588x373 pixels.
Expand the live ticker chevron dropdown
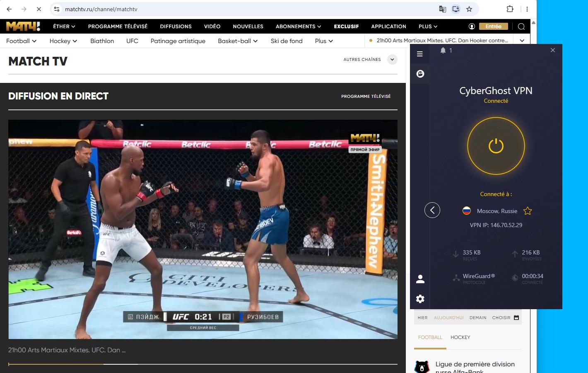(522, 41)
